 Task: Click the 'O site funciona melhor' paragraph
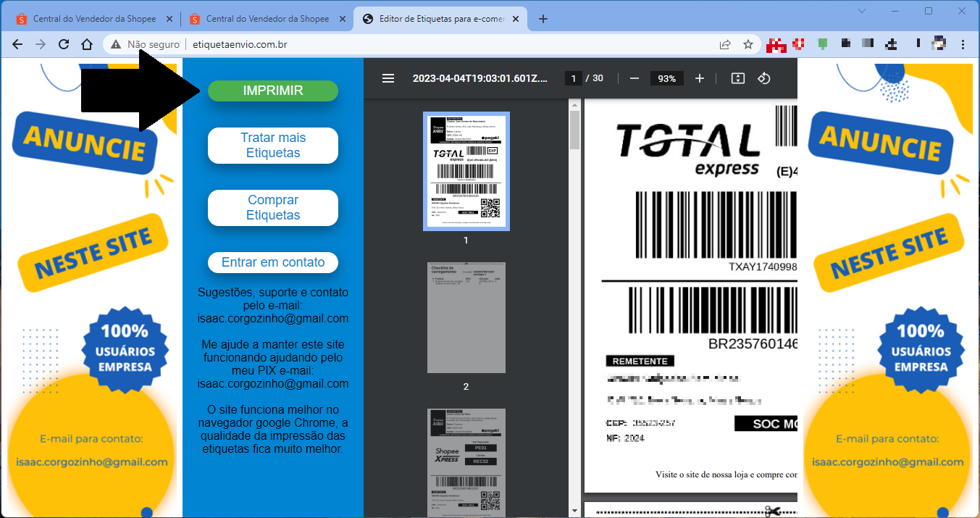pyautogui.click(x=273, y=430)
